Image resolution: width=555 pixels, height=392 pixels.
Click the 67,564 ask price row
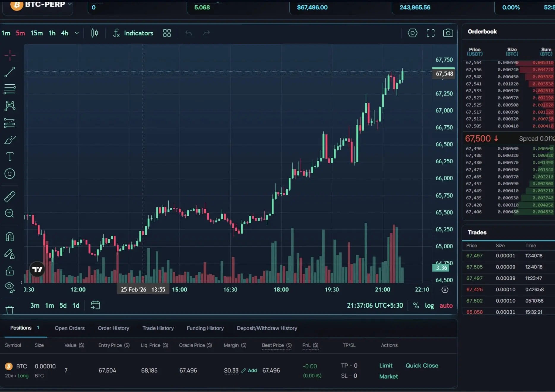tap(510, 63)
